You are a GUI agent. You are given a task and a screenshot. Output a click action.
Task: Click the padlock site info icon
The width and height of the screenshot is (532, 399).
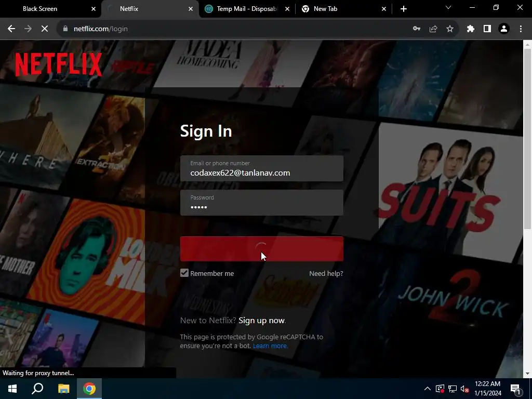65,29
